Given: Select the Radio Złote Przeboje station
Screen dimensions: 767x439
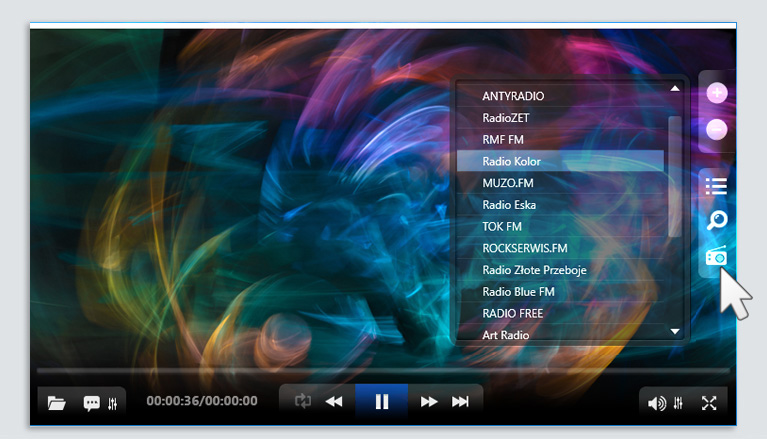Looking at the screenshot, I should [560, 270].
